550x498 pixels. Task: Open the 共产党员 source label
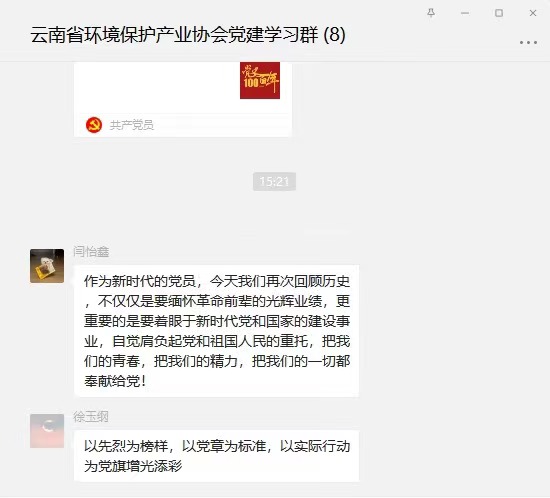click(132, 125)
